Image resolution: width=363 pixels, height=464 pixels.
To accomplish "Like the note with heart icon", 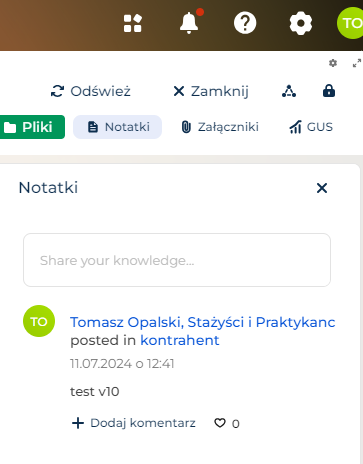I will (x=220, y=423).
